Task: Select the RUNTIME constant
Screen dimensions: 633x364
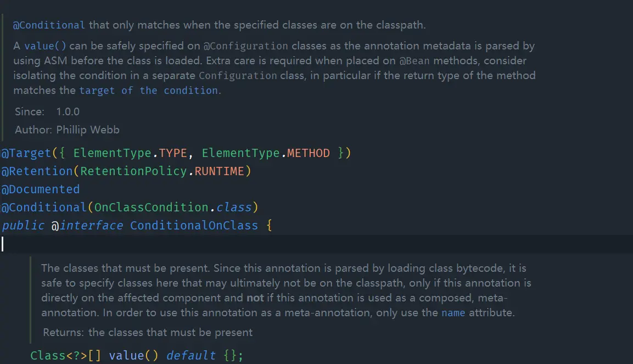Action: click(219, 171)
